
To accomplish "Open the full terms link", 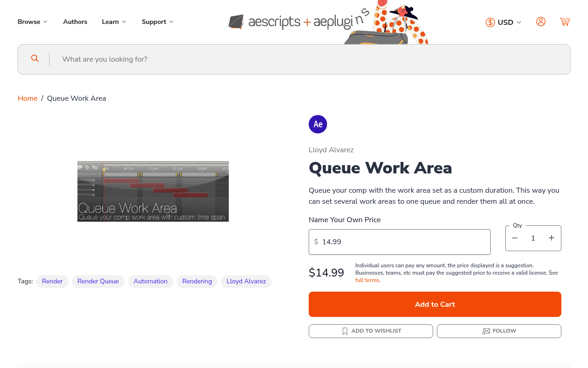I will coord(367,280).
